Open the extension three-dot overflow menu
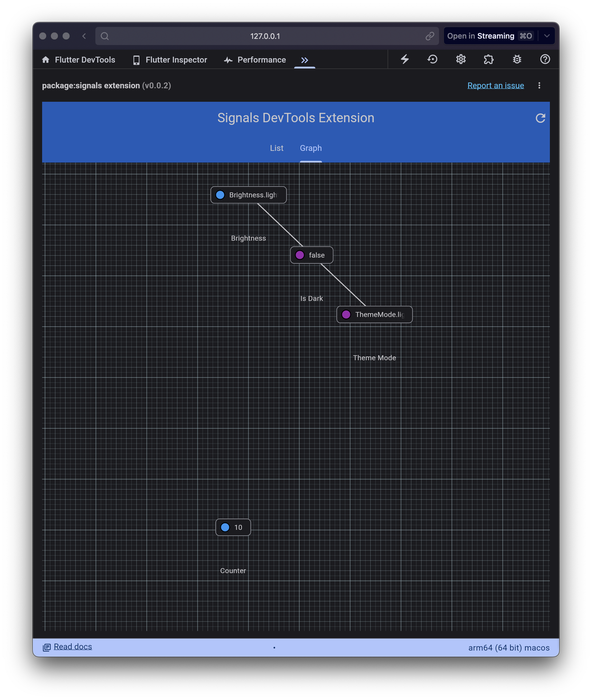This screenshot has height=700, width=592. click(x=539, y=86)
